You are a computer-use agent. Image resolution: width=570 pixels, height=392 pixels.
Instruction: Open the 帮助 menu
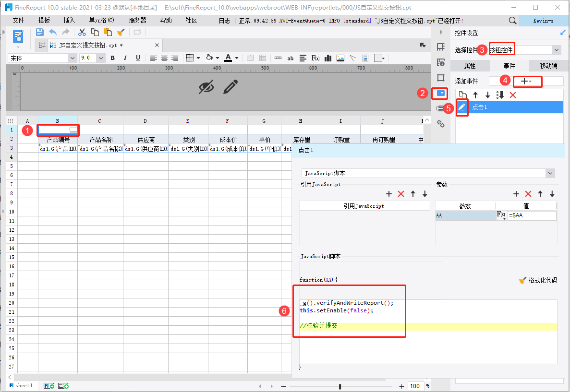tap(166, 20)
